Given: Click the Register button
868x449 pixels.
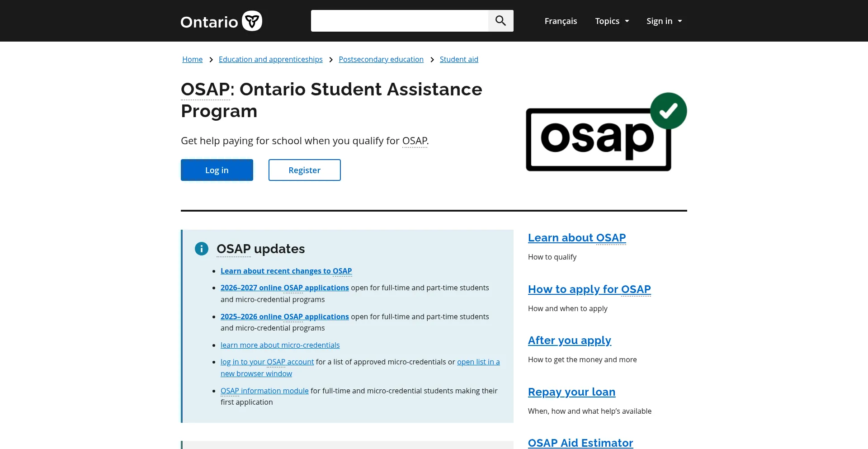Looking at the screenshot, I should pos(305,170).
